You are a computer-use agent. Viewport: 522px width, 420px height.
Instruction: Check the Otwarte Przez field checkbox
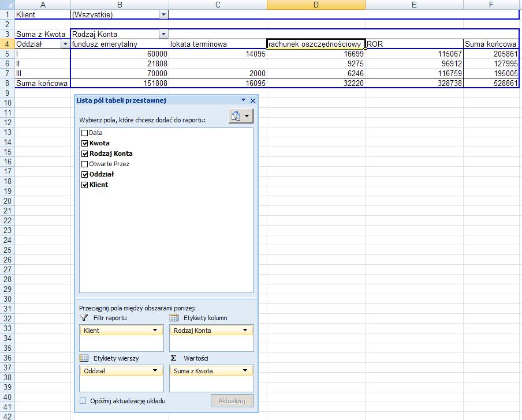point(84,164)
